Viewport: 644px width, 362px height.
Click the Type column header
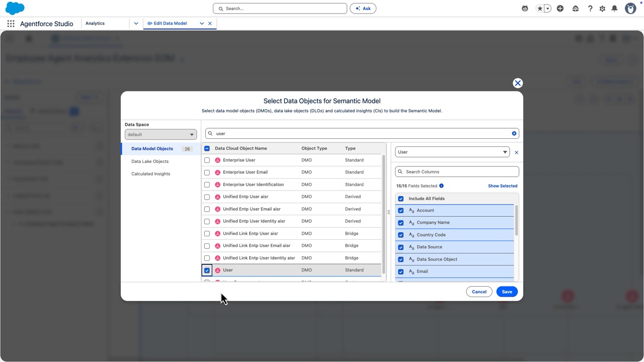click(x=350, y=148)
